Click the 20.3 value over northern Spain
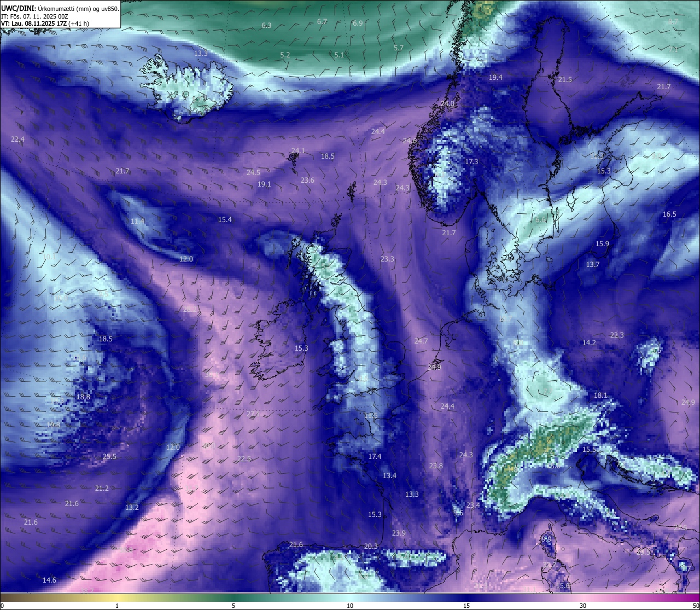700x610 pixels. click(371, 547)
